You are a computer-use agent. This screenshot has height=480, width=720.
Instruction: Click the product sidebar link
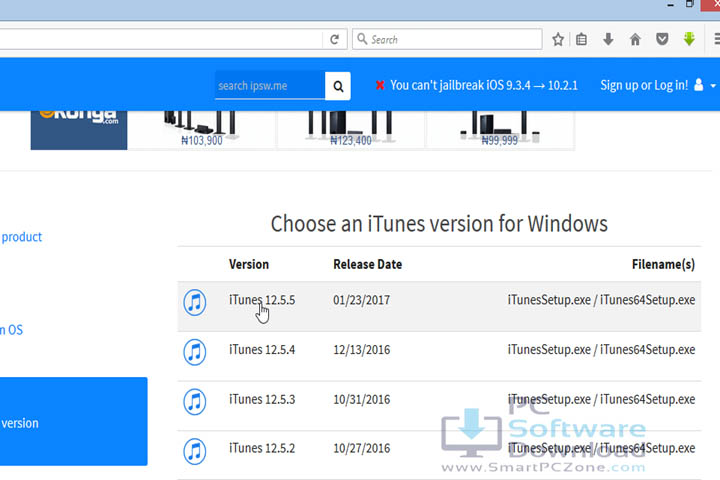click(22, 237)
